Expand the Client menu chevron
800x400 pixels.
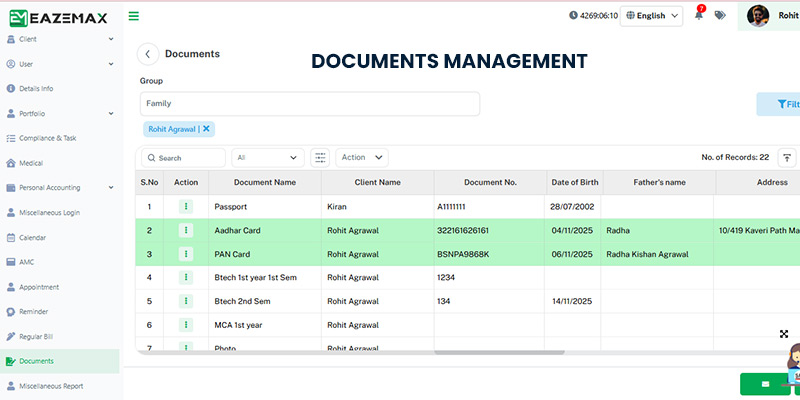pos(111,39)
